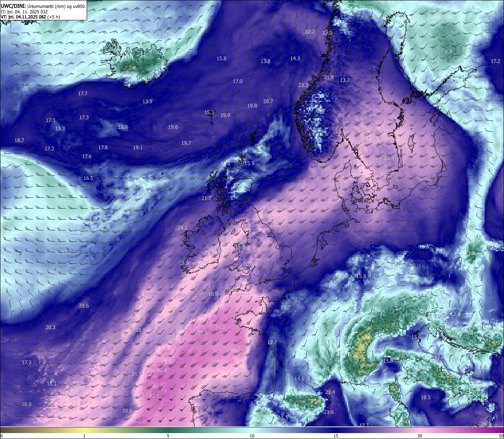Select the 19.1 value in the Atlantic
This screenshot has height=439, width=504.
pyautogui.click(x=138, y=147)
